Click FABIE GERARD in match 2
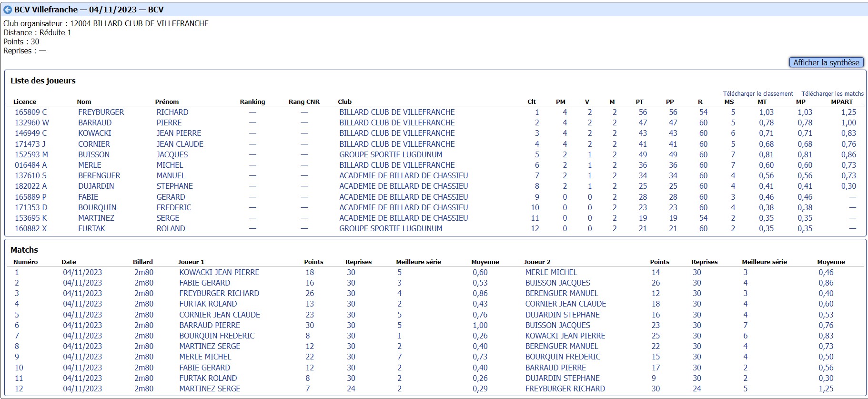Image resolution: width=868 pixels, height=399 pixels. pyautogui.click(x=204, y=283)
